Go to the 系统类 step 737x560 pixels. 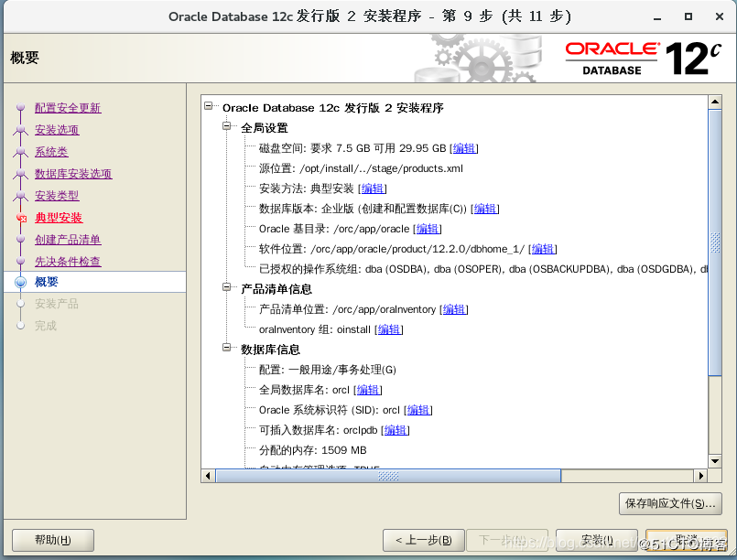tap(51, 152)
